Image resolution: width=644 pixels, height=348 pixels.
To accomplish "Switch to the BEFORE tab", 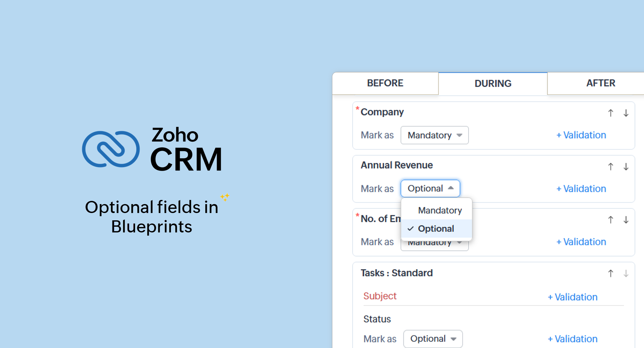I will click(385, 83).
